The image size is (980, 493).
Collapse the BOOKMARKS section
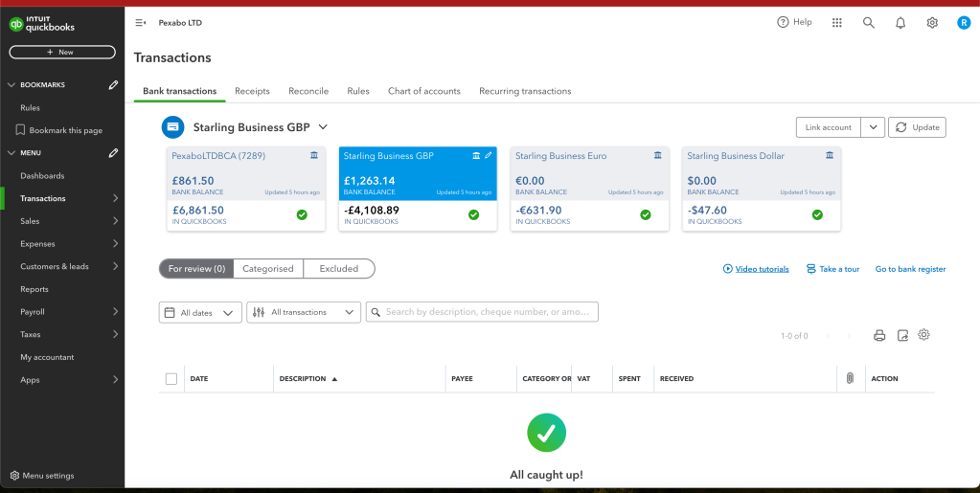[x=11, y=85]
